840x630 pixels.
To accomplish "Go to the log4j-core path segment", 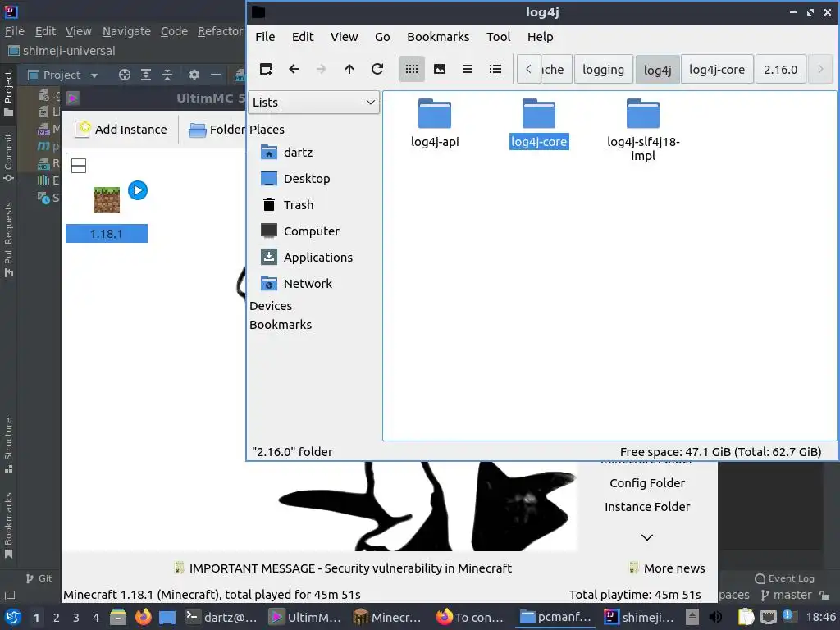I will (717, 70).
